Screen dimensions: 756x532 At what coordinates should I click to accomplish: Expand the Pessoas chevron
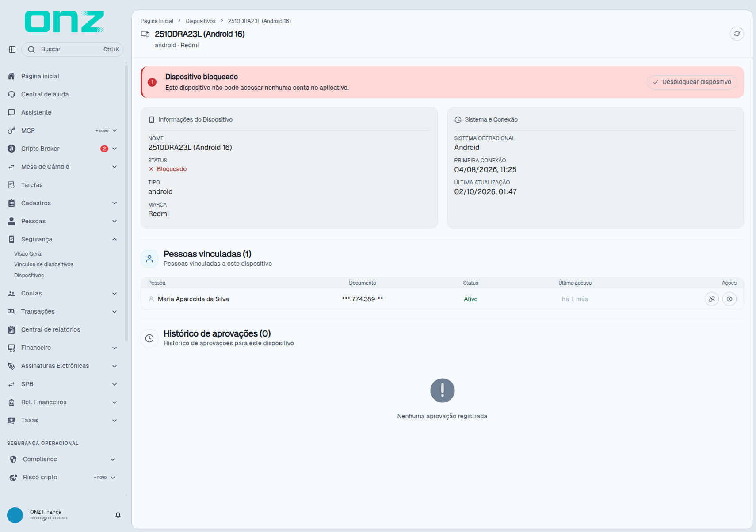pos(115,221)
